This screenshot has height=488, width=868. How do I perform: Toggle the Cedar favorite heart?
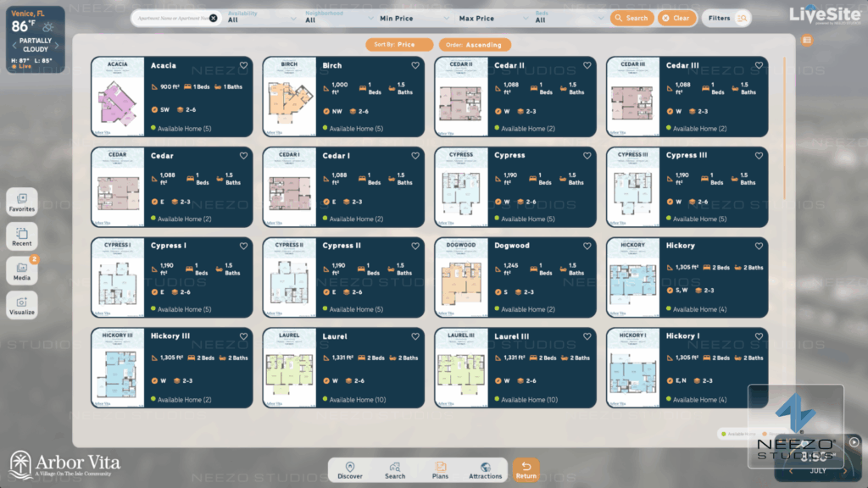coord(243,156)
